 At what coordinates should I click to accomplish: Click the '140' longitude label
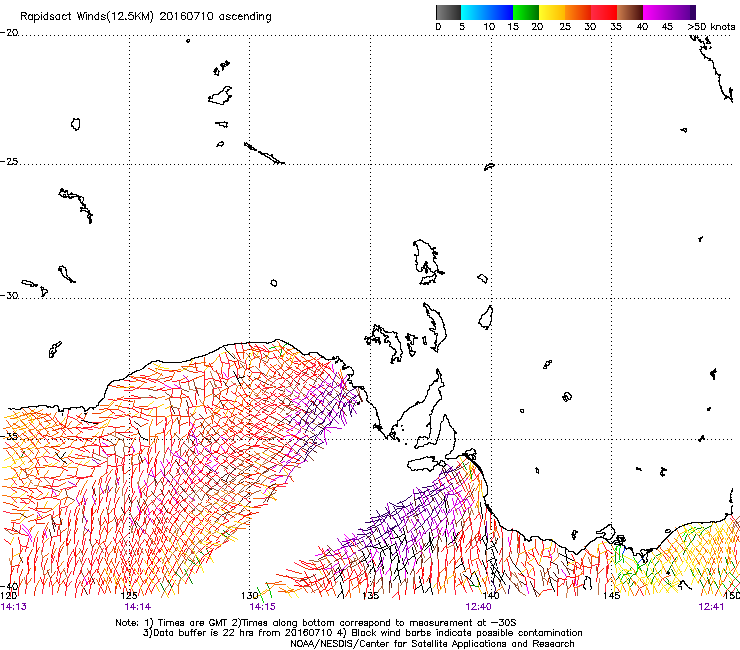[491, 596]
